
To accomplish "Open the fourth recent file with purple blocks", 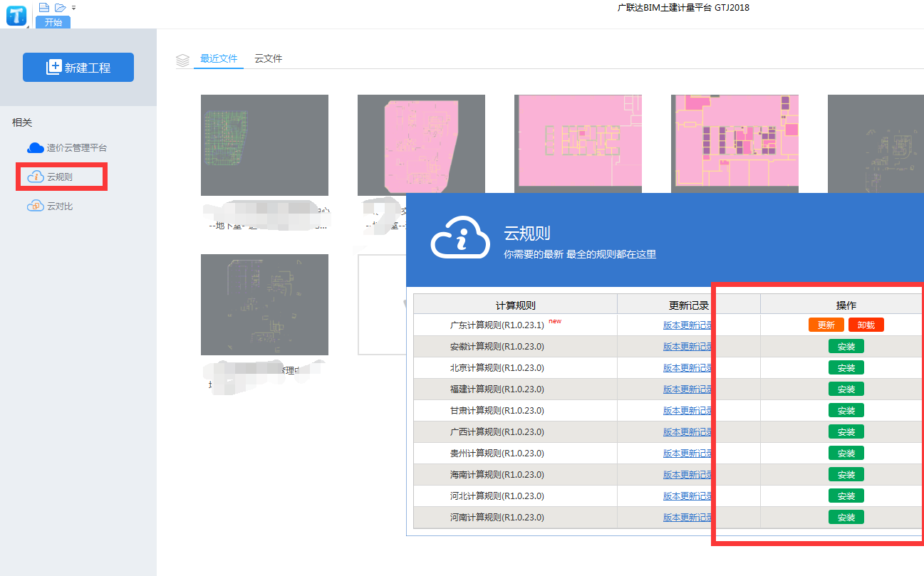I will pyautogui.click(x=734, y=144).
